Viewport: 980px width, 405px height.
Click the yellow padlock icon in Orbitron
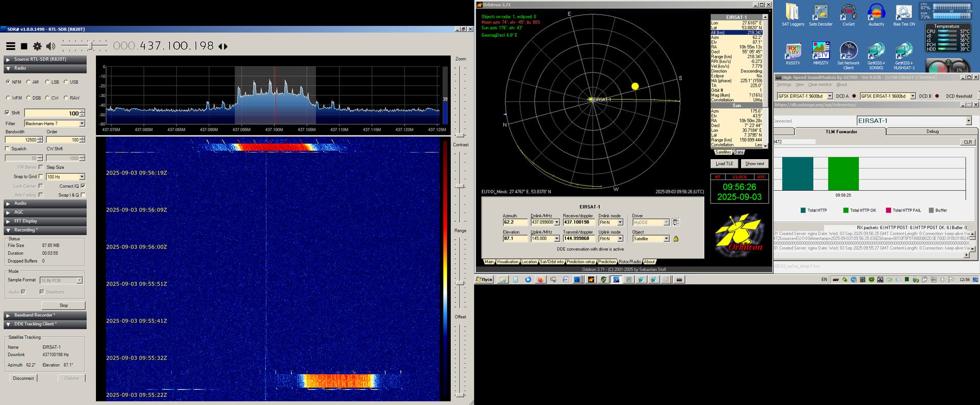(x=676, y=239)
